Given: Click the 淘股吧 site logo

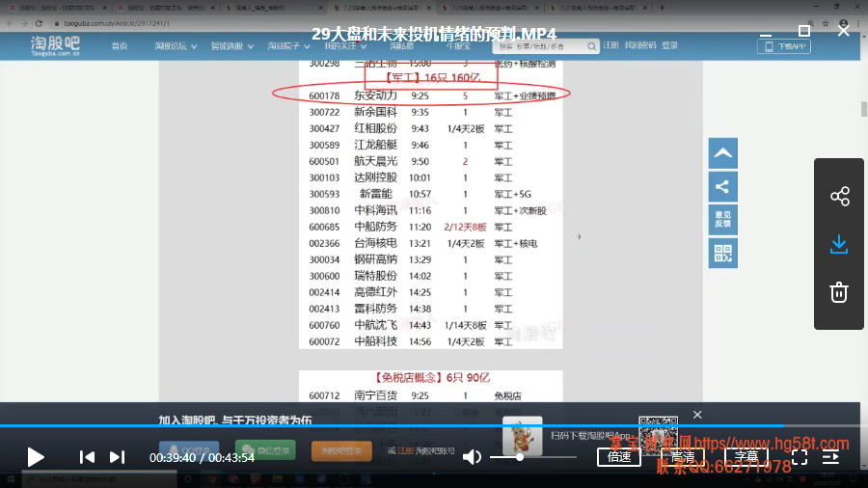Looking at the screenshot, I should 55,46.
